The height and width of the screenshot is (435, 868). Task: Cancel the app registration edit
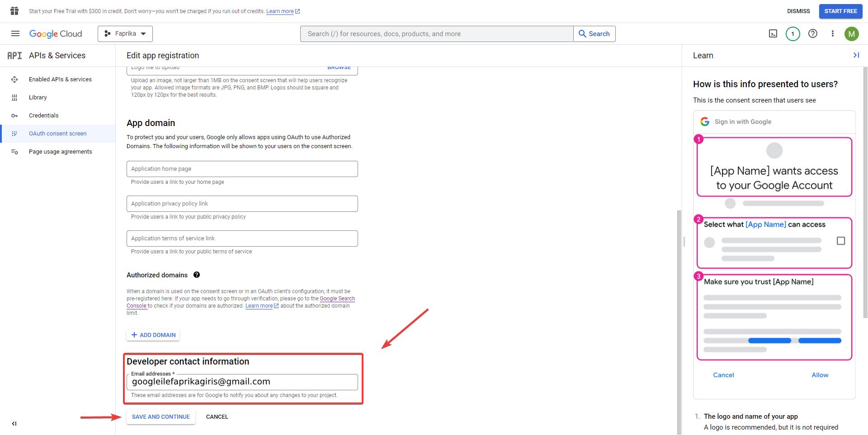(x=217, y=416)
